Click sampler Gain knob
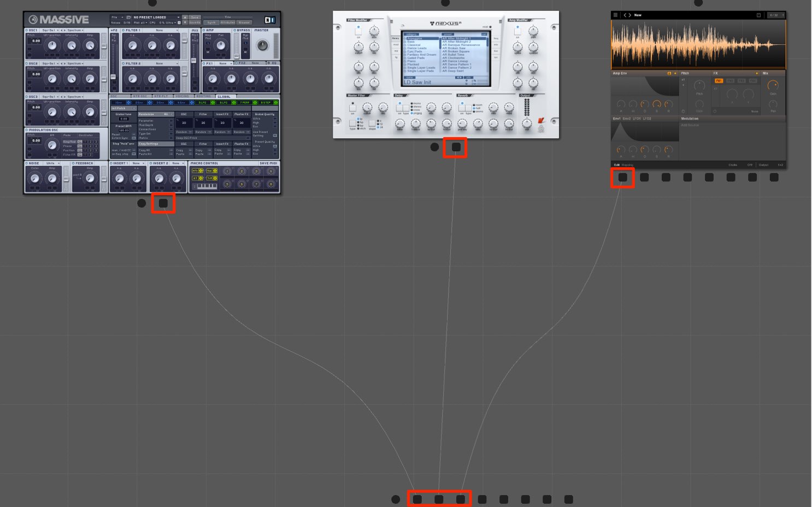The height and width of the screenshot is (507, 812). click(x=773, y=85)
